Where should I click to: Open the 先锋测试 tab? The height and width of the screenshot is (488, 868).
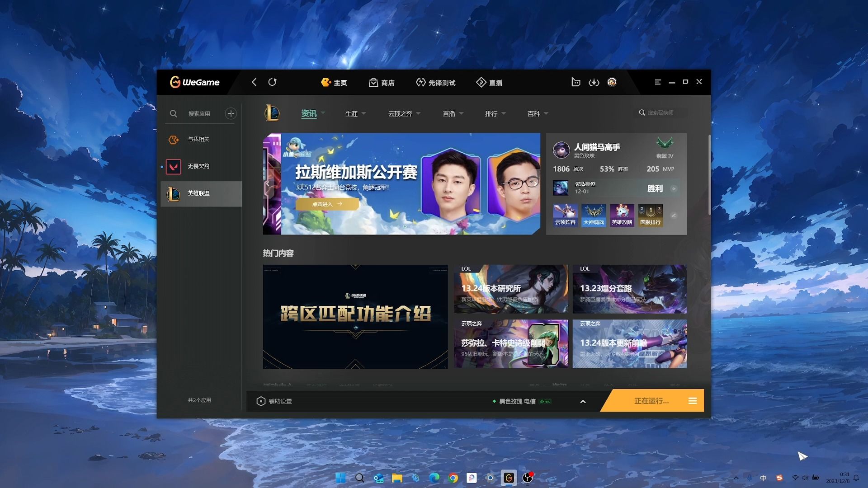click(435, 83)
